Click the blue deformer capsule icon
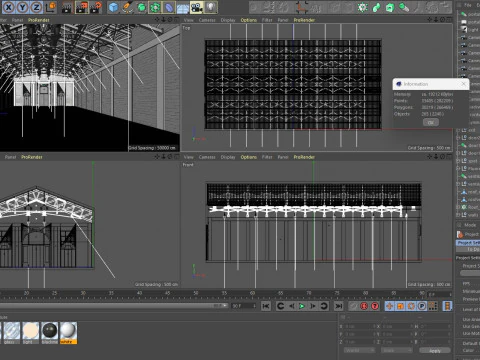The width and height of the screenshot is (480, 360). pos(169,7)
